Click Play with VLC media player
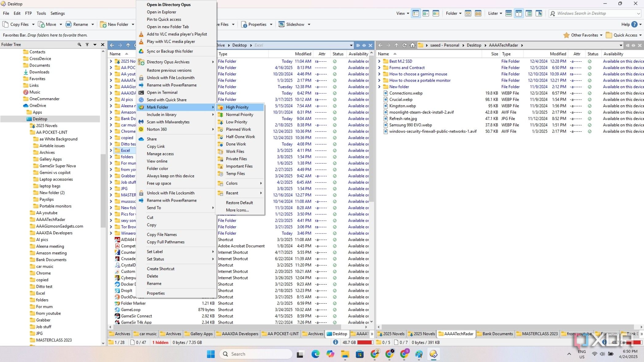Image resolution: width=644 pixels, height=362 pixels. (x=176, y=41)
